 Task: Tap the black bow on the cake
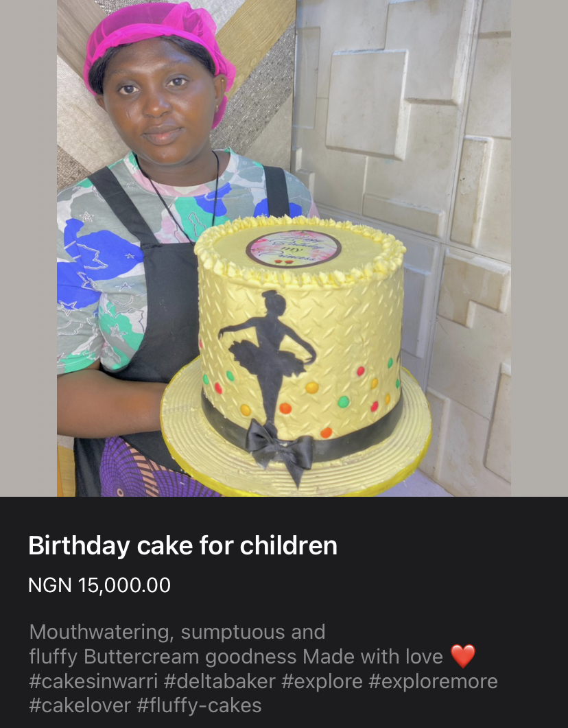tap(279, 448)
